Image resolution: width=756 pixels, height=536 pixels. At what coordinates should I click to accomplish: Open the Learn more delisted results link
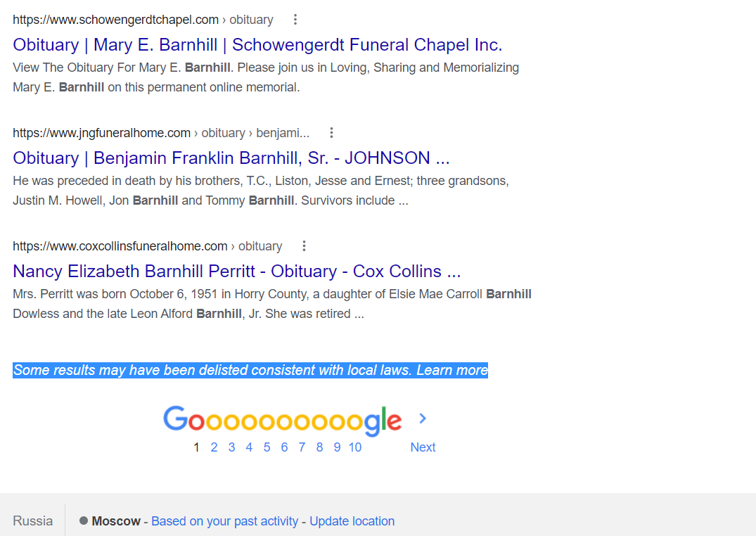pyautogui.click(x=452, y=371)
